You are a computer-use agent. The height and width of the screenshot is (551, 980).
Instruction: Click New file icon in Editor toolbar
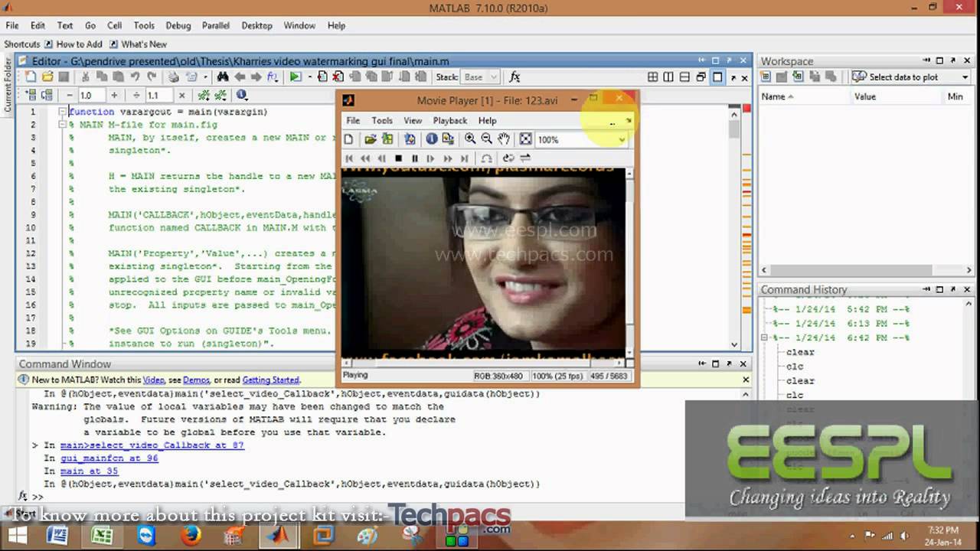31,77
